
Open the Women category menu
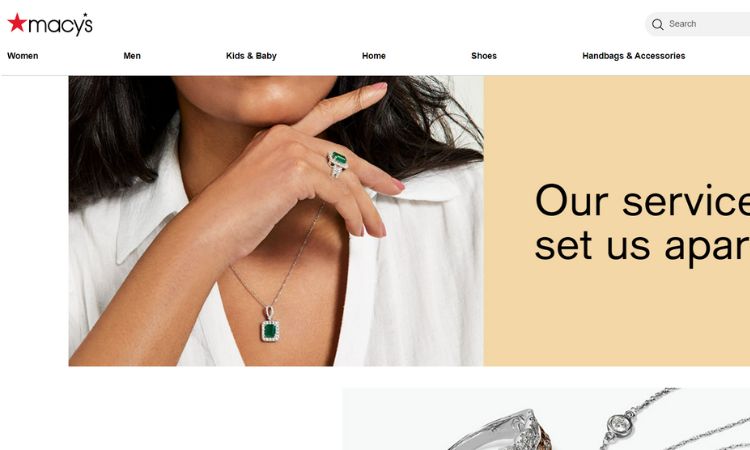tap(22, 56)
